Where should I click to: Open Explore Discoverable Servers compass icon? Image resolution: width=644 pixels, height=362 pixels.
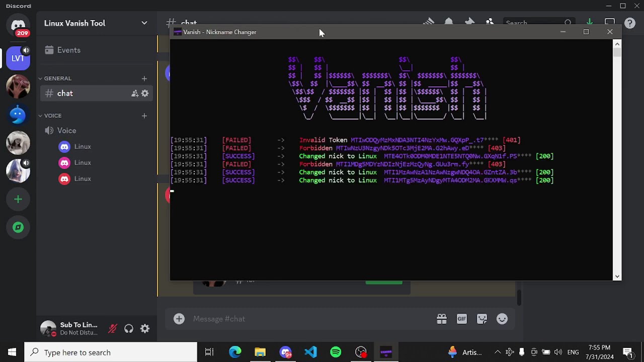point(18,227)
